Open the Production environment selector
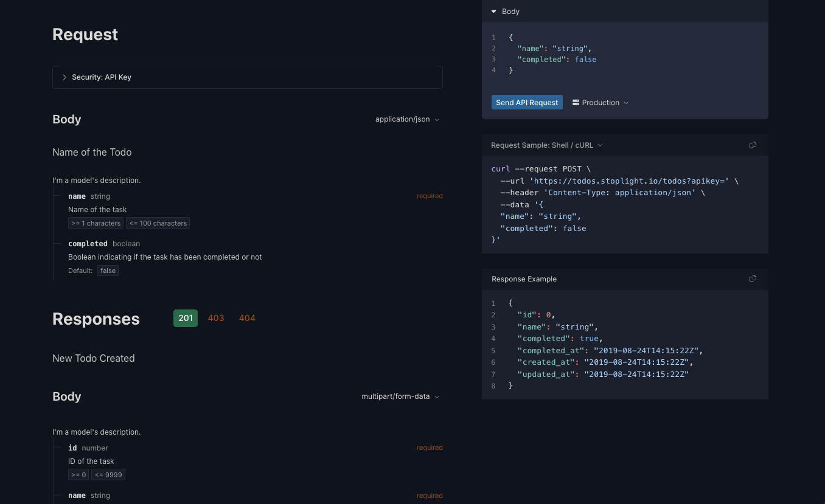The image size is (825, 504). (600, 102)
